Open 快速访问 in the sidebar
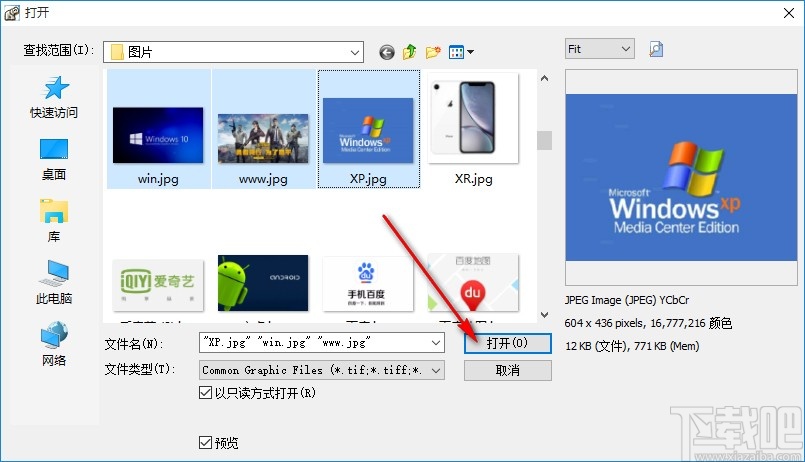This screenshot has height=462, width=805. coord(54,98)
